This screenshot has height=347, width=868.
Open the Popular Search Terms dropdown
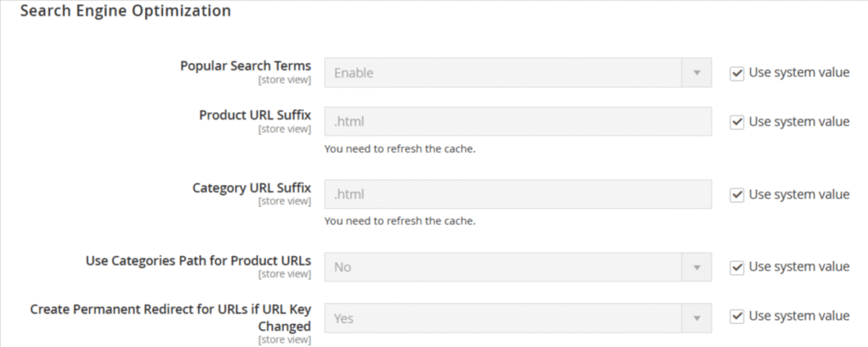pos(517,73)
